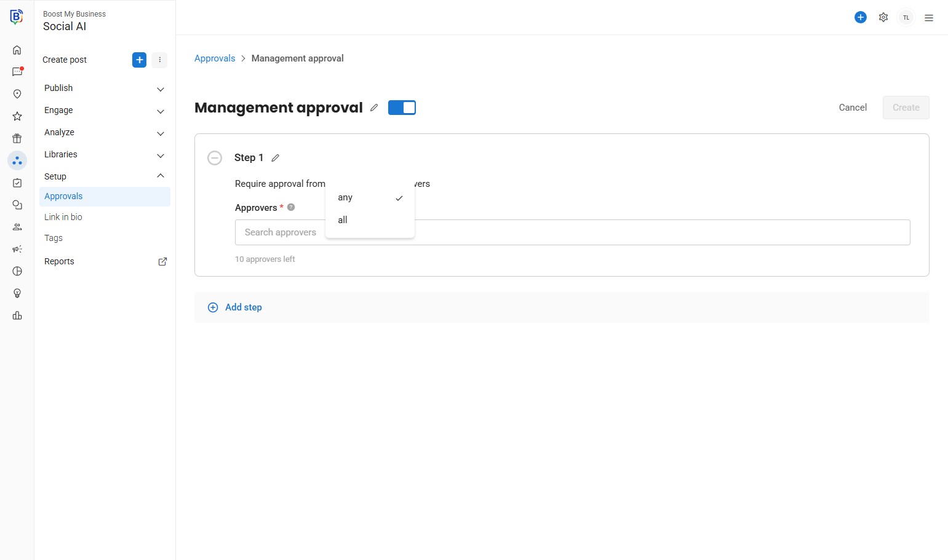Open Link in bio from Setup menu
This screenshot has width=948, height=560.
[x=63, y=217]
